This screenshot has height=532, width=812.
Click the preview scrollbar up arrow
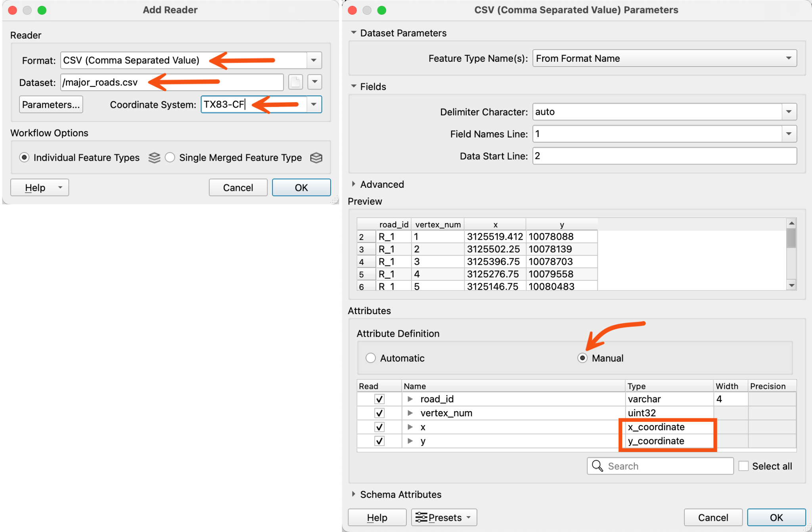pos(791,223)
